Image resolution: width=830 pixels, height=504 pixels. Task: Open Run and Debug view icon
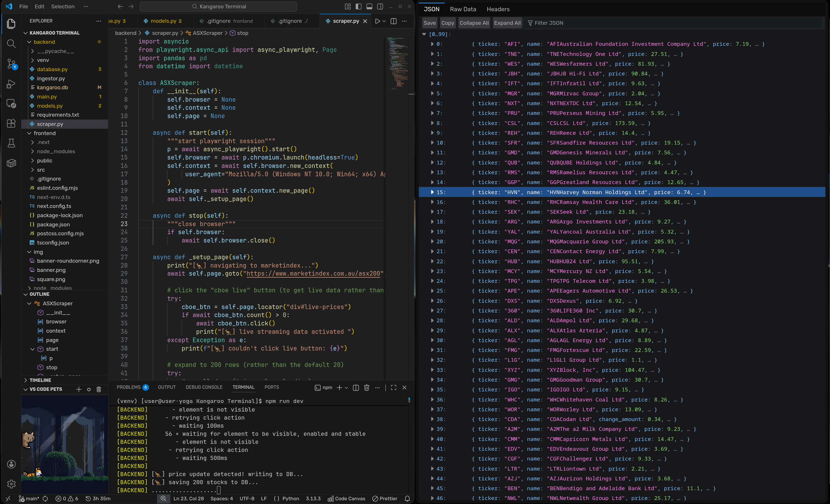click(11, 84)
